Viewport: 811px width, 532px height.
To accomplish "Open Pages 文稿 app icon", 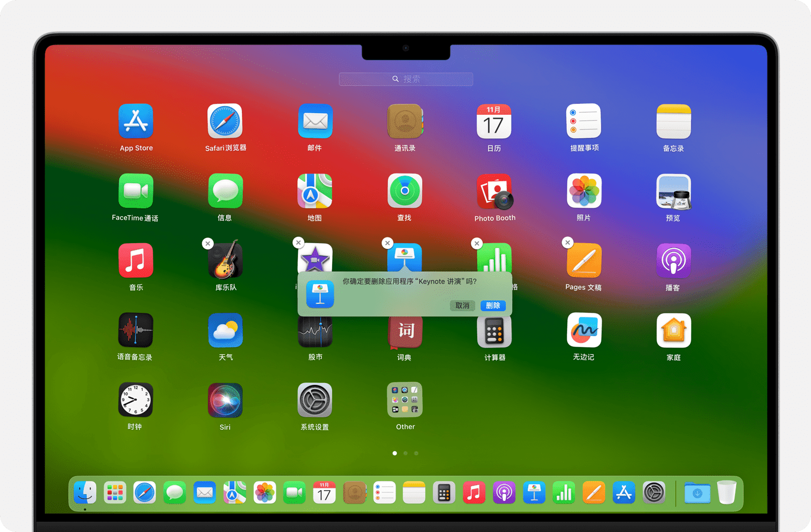I will tap(584, 260).
